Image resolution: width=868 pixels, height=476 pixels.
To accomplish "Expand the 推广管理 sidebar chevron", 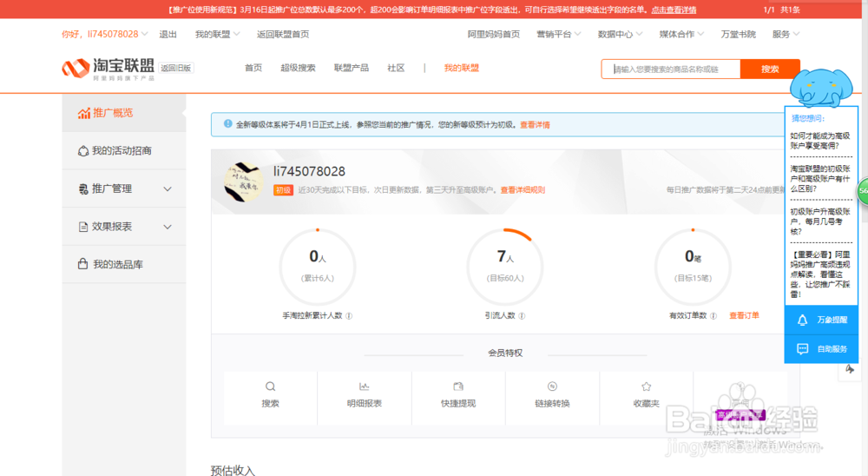I will (x=168, y=189).
